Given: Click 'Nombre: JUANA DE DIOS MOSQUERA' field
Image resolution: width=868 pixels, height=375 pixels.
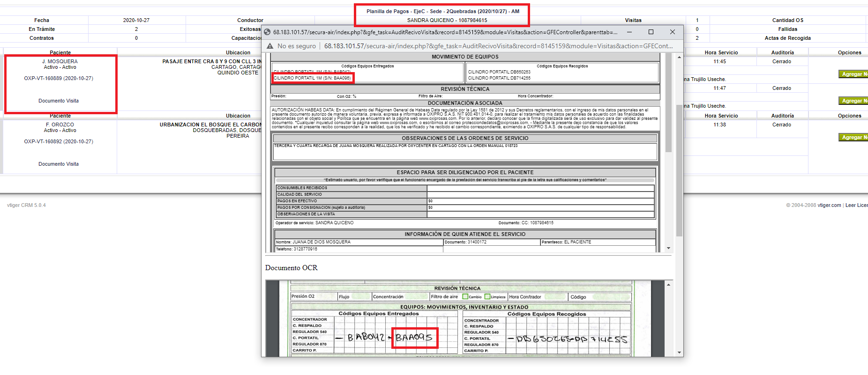Looking at the screenshot, I should 313,242.
